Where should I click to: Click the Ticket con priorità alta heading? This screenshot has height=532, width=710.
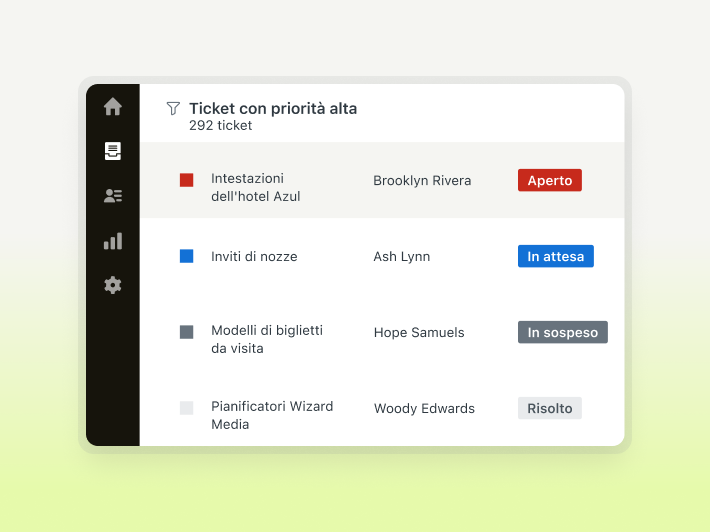click(273, 108)
